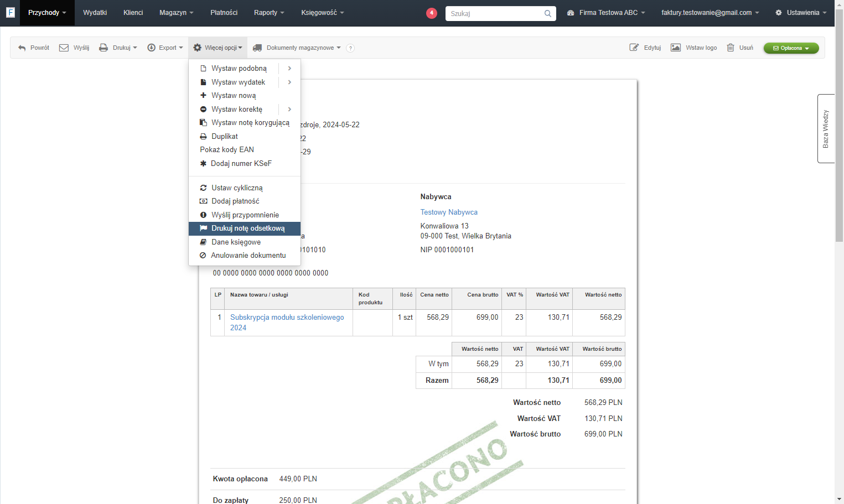Open Dokumenty magazynowe dropdown

pyautogui.click(x=297, y=48)
